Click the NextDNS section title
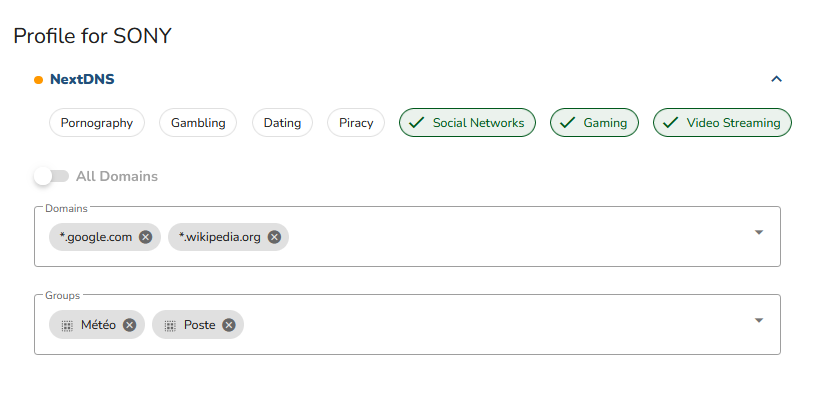The width and height of the screenshot is (818, 410). [82, 79]
